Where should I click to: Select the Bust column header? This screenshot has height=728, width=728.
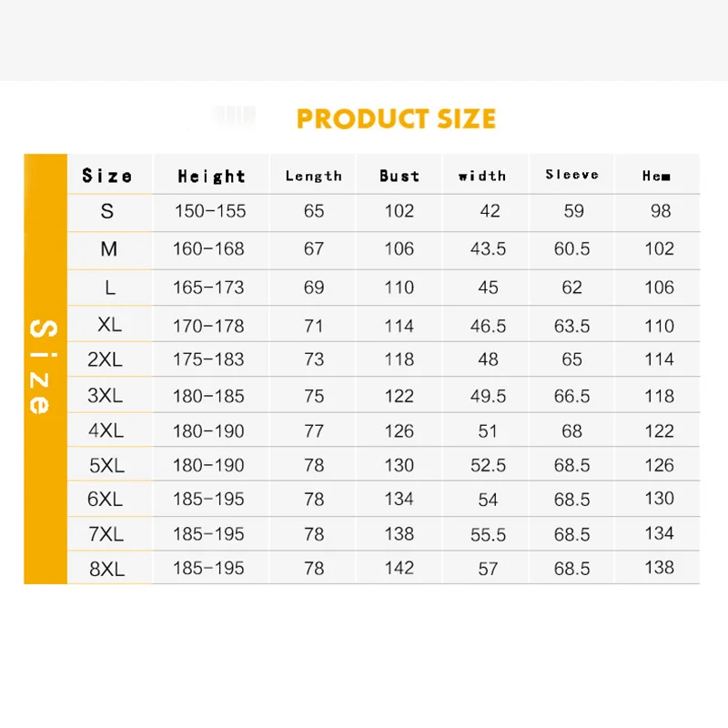click(399, 176)
